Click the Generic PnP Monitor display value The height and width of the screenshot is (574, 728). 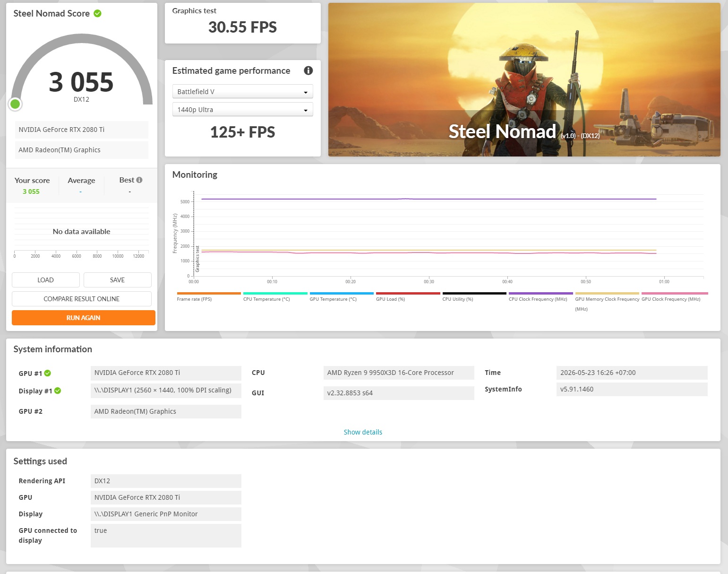pyautogui.click(x=166, y=514)
